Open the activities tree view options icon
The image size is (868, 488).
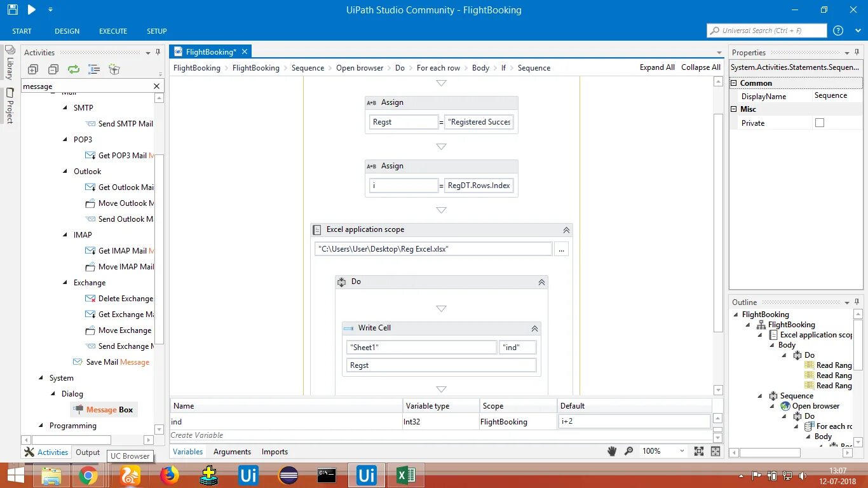tap(94, 69)
